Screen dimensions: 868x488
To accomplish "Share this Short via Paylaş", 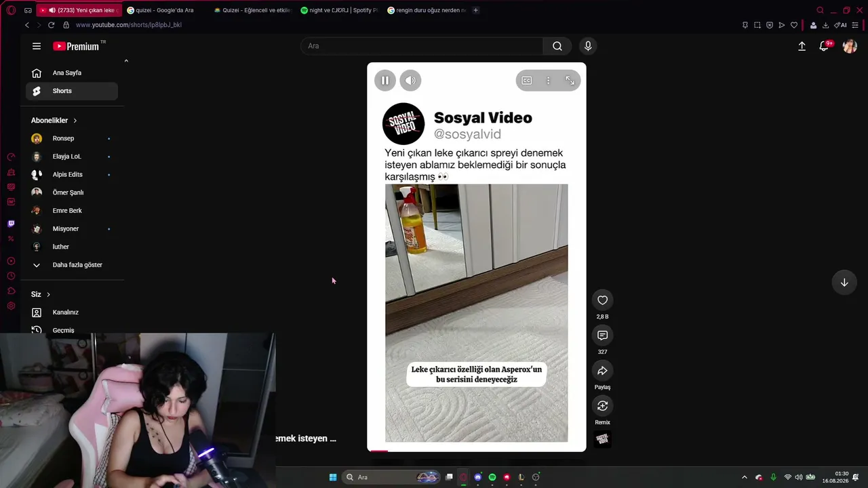I will click(x=602, y=371).
